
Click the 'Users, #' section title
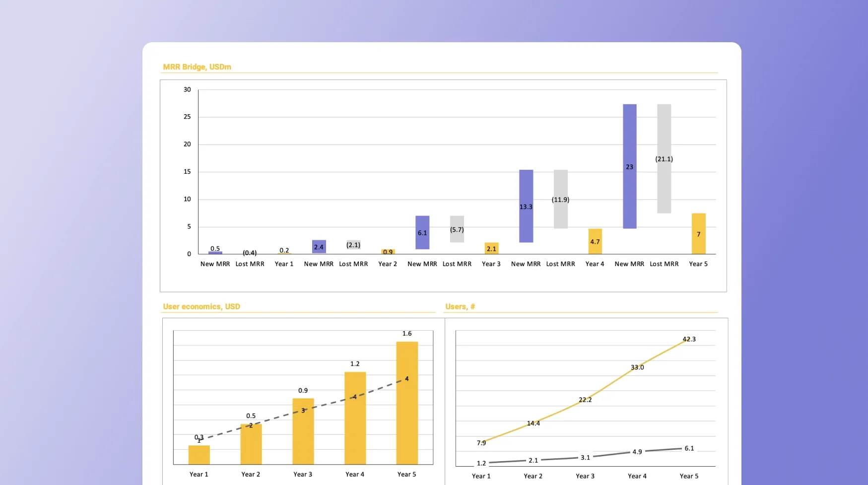[460, 307]
